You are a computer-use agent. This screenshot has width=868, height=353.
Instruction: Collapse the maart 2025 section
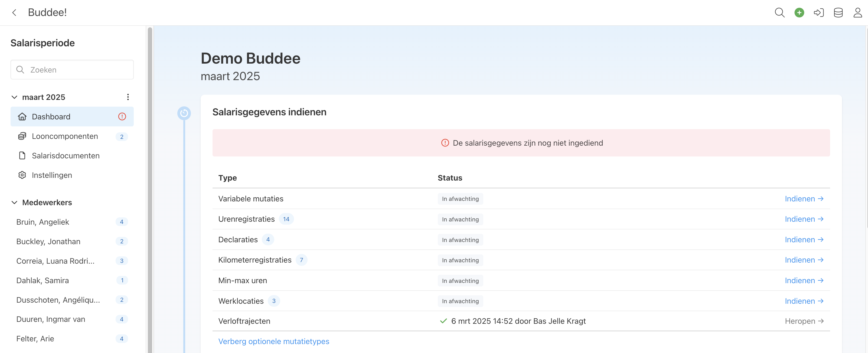pyautogui.click(x=15, y=97)
